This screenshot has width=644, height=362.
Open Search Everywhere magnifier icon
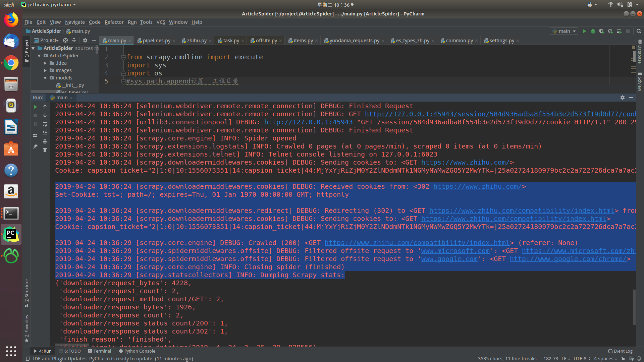point(639,31)
